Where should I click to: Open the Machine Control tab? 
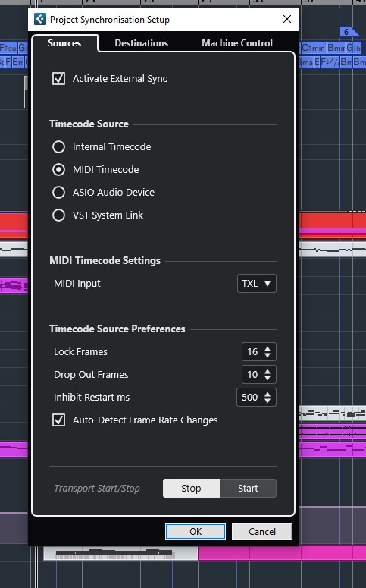click(237, 43)
